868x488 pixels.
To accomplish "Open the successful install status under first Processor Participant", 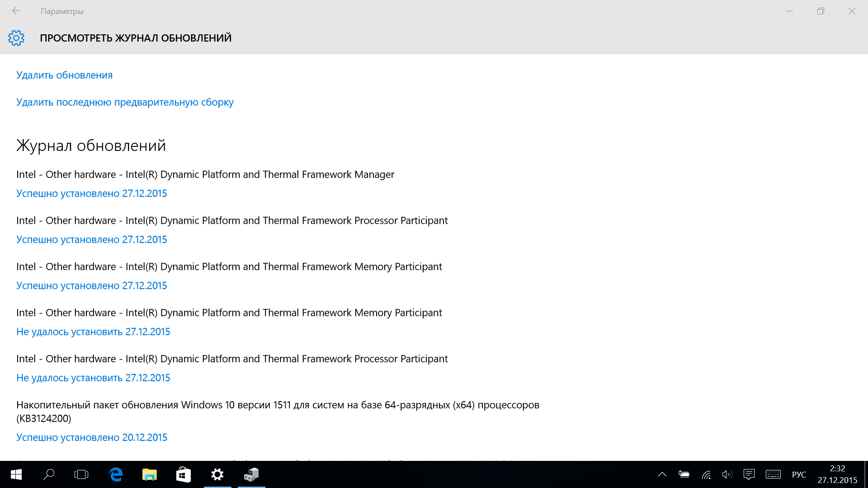I will [92, 239].
